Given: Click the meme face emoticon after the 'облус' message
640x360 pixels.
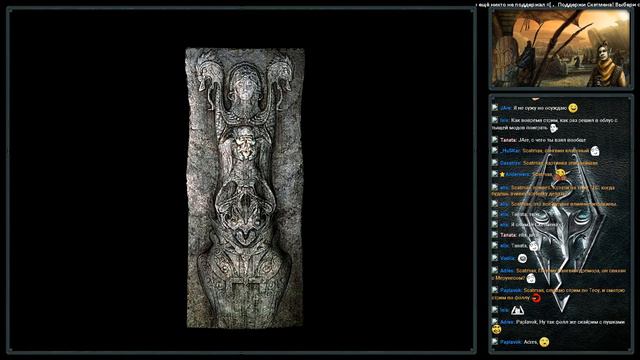Looking at the screenshot, I should pos(553,128).
